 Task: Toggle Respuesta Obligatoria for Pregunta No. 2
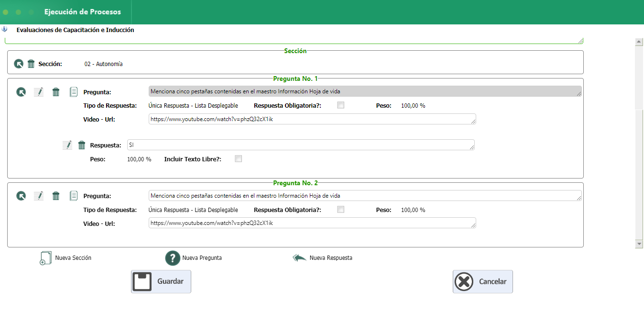point(341,210)
